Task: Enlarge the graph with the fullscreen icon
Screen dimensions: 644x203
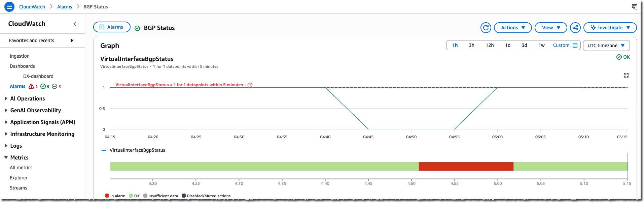Action: pyautogui.click(x=626, y=75)
